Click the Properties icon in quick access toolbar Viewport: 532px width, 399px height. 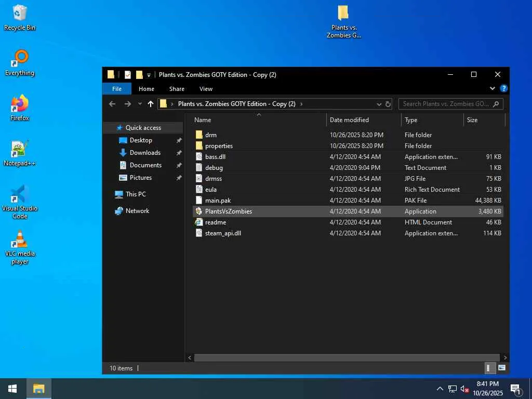[x=128, y=75]
